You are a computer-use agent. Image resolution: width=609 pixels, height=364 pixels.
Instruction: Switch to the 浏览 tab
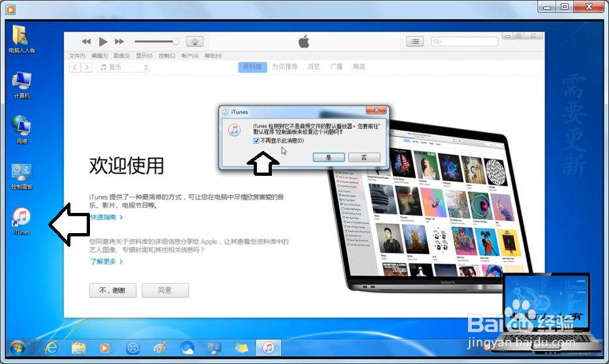[314, 67]
